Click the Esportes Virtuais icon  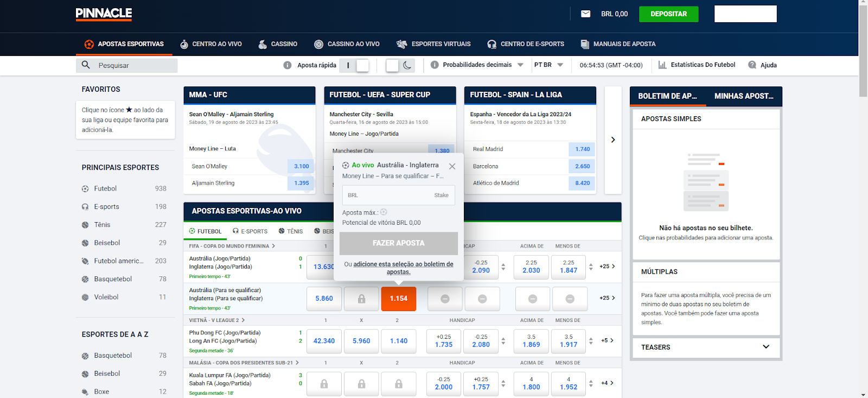tap(401, 44)
